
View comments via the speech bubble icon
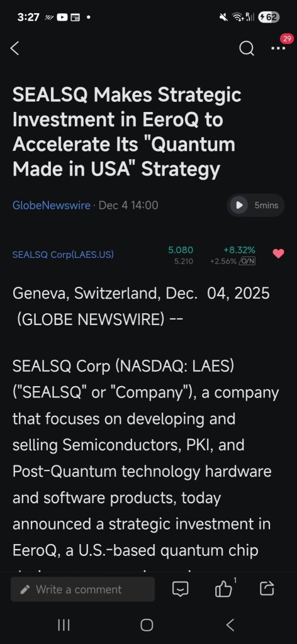180,589
